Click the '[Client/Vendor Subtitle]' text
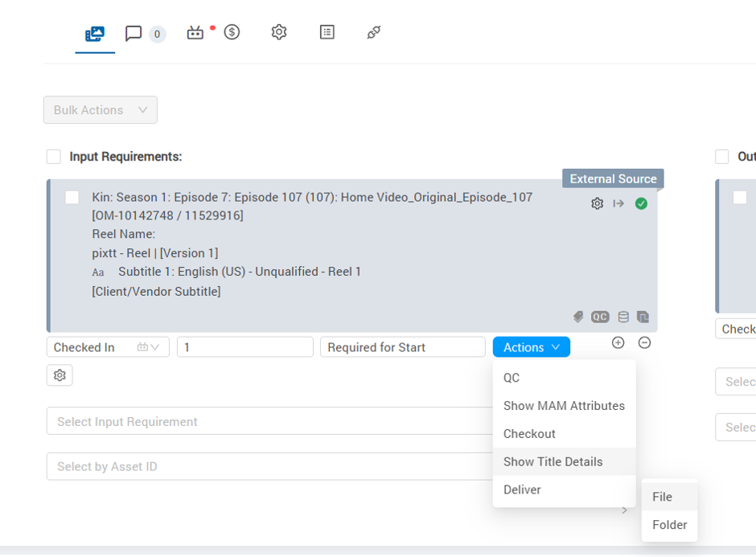 (156, 292)
